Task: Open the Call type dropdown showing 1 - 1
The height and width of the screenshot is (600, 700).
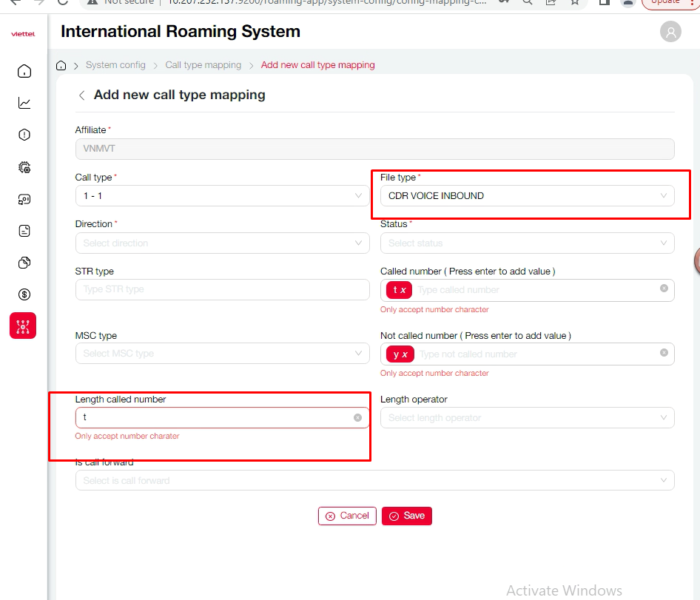Action: coord(222,196)
